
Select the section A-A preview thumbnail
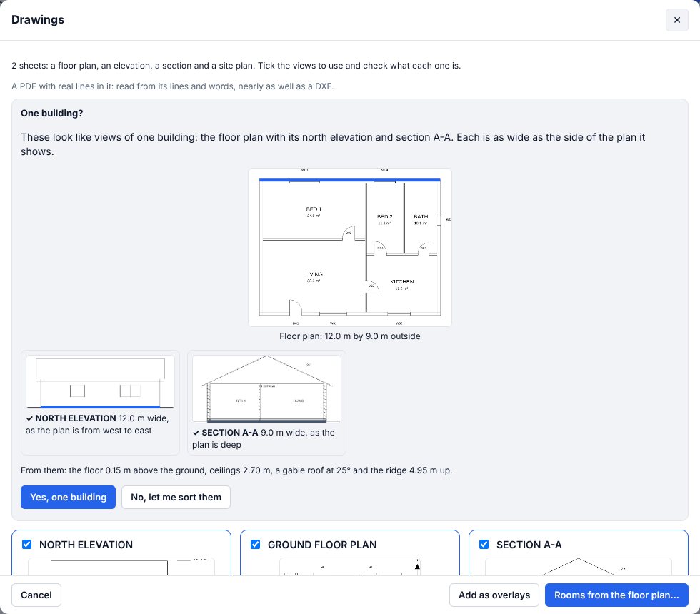[x=266, y=388]
